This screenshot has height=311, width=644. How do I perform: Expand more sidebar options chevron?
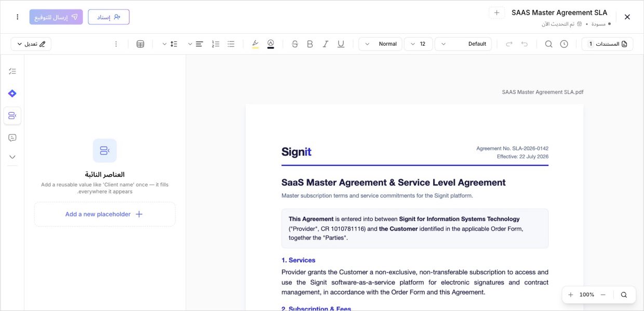(12, 157)
